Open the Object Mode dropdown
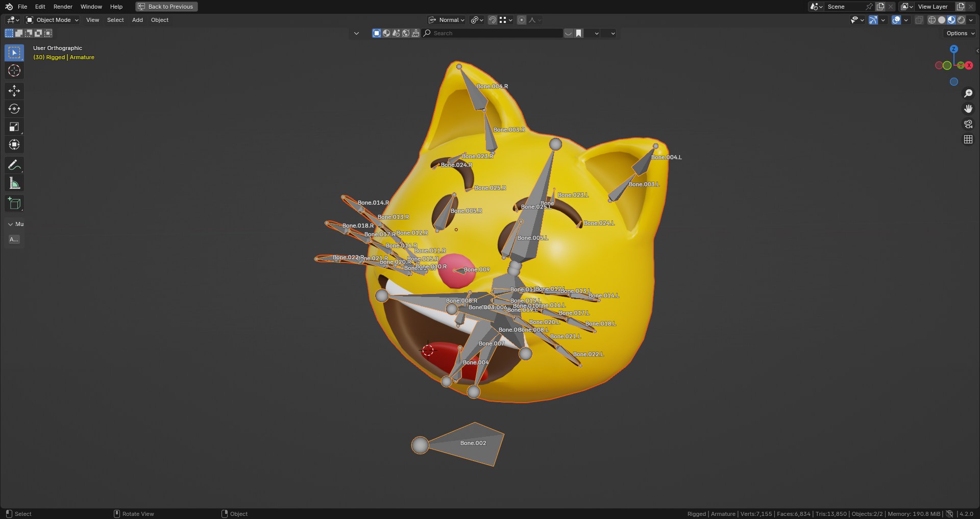 52,20
